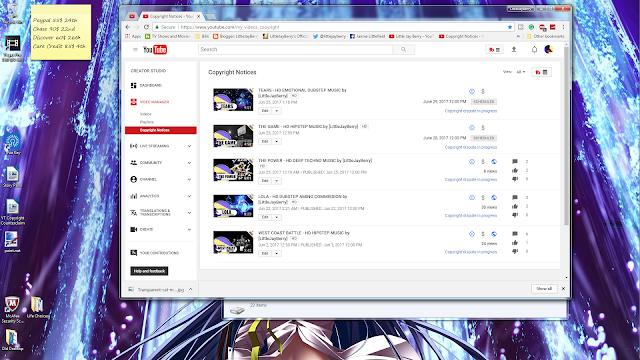Open the View All filter dropdown

click(521, 72)
